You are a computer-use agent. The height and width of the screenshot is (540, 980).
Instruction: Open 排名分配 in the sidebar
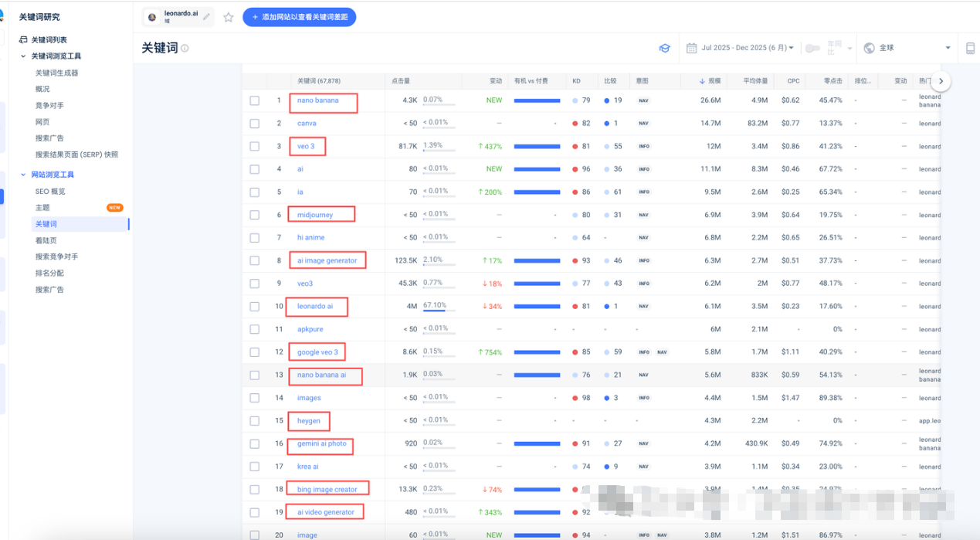click(x=49, y=273)
